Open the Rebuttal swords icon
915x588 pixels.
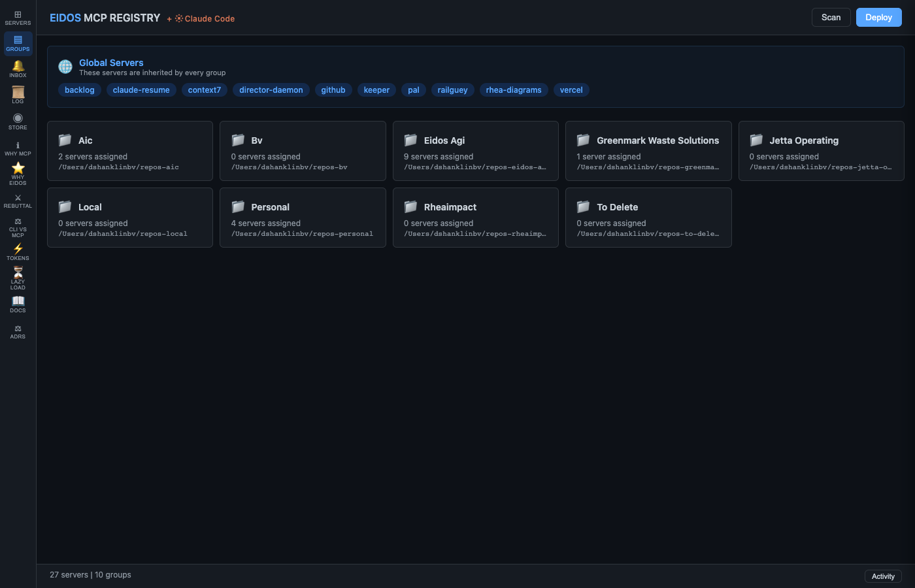tap(18, 197)
